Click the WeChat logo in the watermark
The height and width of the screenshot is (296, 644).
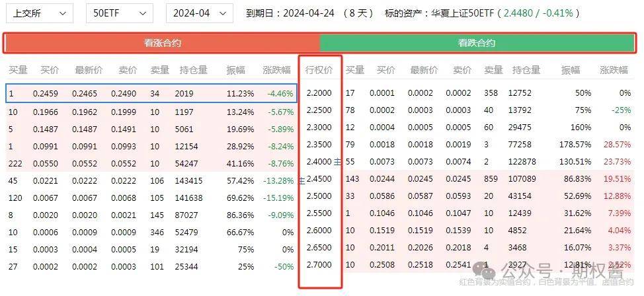coord(486,272)
